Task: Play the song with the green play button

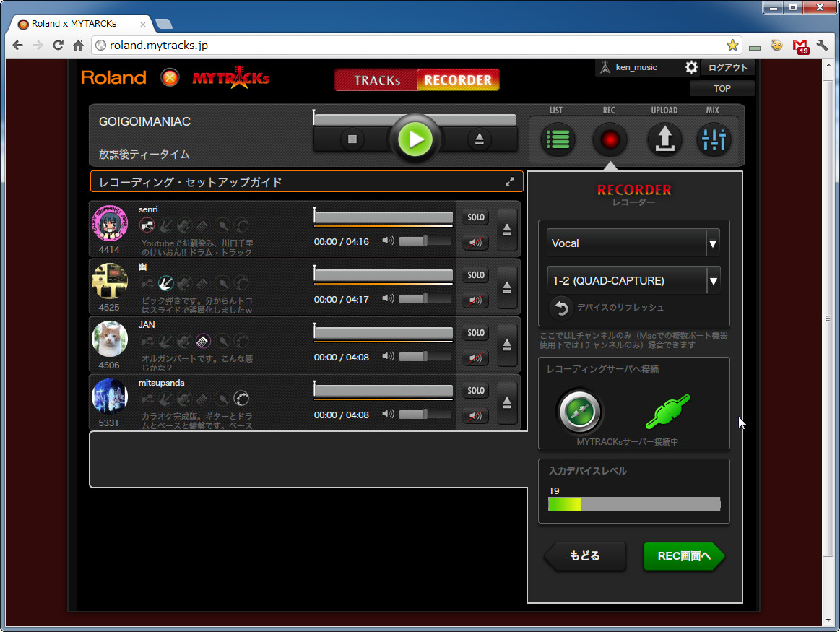Action: coord(415,139)
